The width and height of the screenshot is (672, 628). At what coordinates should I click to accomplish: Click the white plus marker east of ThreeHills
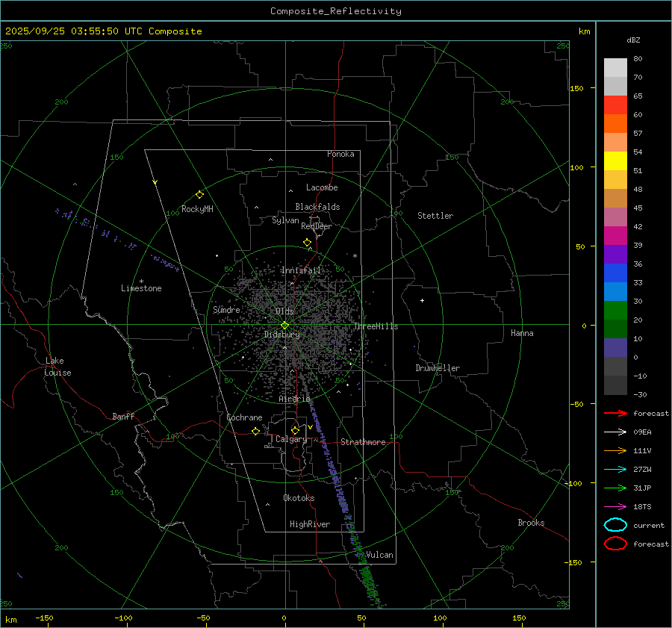(422, 300)
